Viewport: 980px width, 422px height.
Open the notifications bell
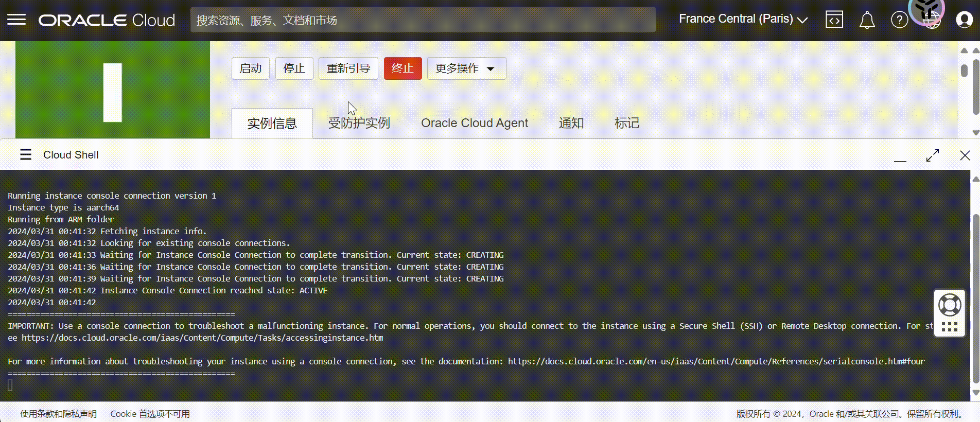pyautogui.click(x=867, y=20)
